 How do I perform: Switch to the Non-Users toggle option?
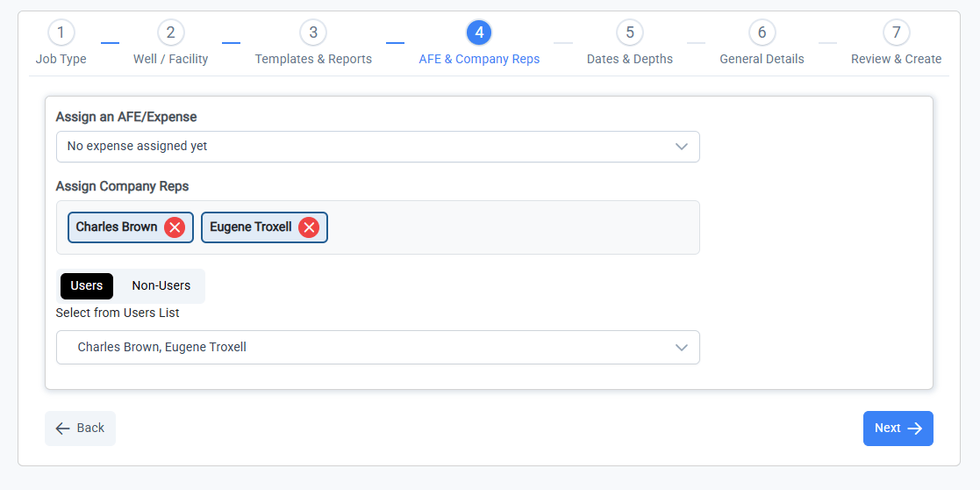pyautogui.click(x=161, y=286)
